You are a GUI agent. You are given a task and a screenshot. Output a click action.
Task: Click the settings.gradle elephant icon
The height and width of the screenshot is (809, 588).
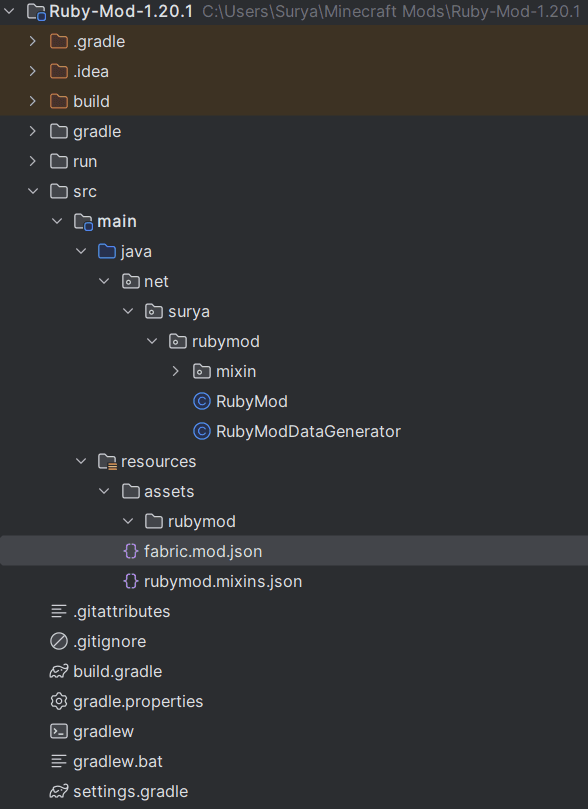59,791
